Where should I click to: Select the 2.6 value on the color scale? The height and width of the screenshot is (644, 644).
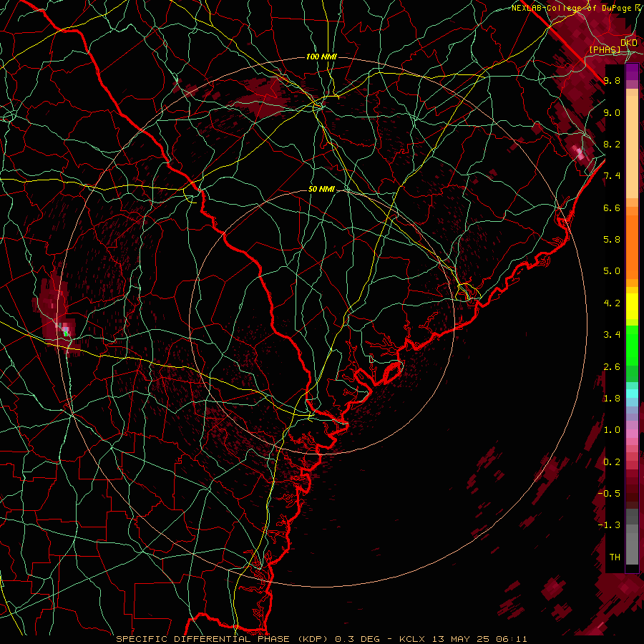click(x=612, y=367)
